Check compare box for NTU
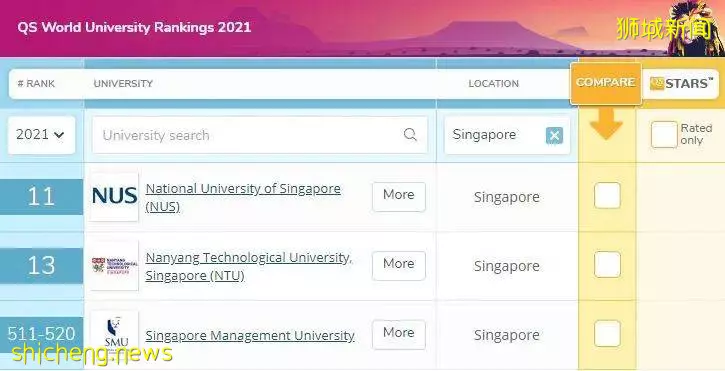The image size is (725, 371). click(x=607, y=265)
